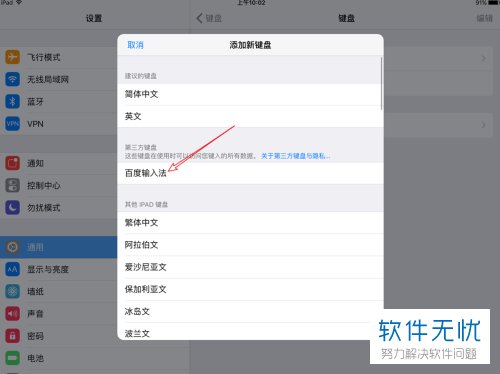Tap the Wallpaper icon next to 墙纸
500x374 pixels.
coord(12,291)
